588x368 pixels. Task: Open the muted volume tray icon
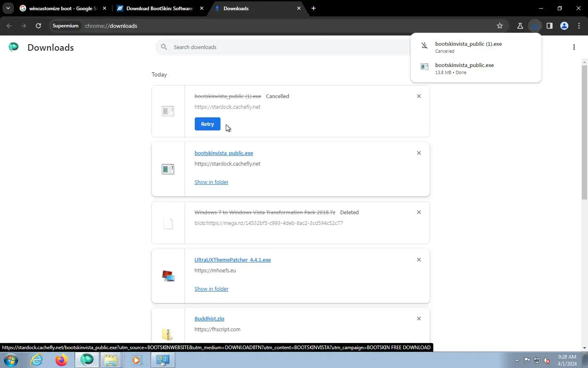click(547, 360)
